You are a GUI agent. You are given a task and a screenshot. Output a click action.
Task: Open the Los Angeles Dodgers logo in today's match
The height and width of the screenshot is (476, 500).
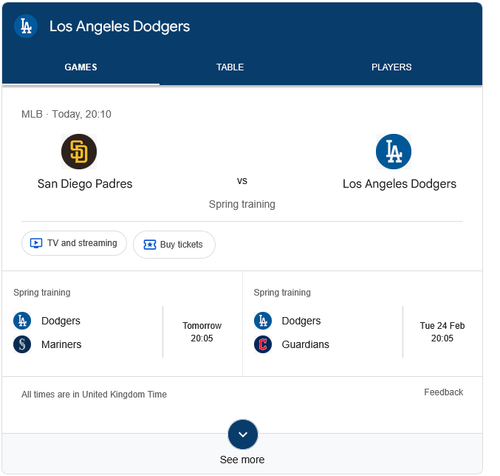click(x=394, y=152)
